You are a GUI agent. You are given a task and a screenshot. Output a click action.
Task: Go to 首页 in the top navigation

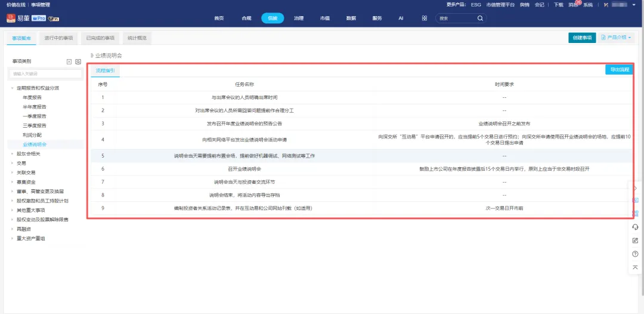(219, 19)
